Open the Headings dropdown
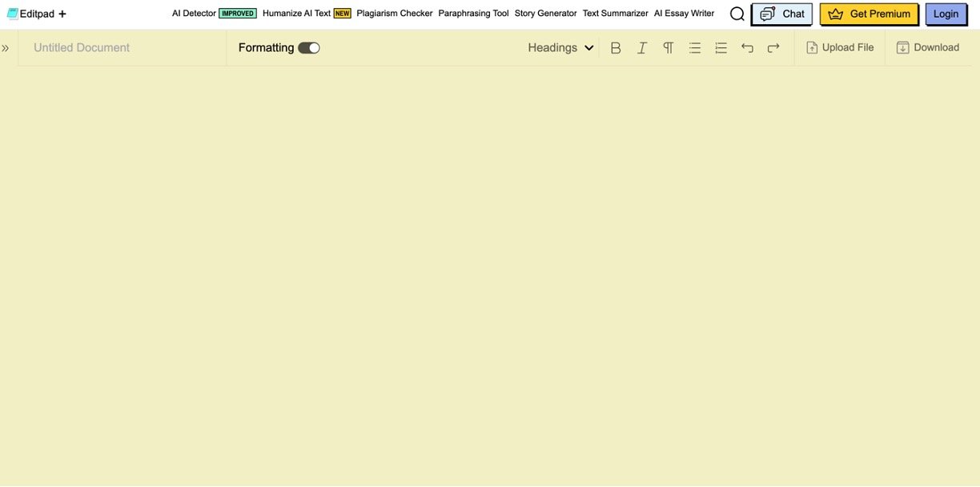 [x=560, y=48]
